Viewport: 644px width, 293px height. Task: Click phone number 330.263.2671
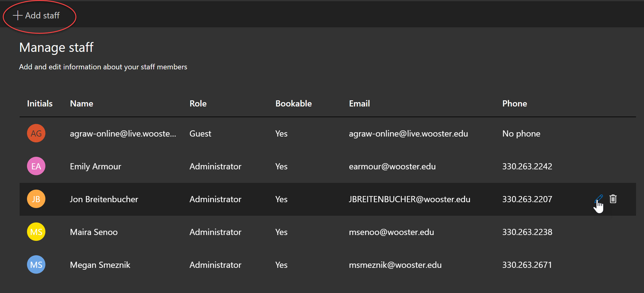tap(527, 265)
